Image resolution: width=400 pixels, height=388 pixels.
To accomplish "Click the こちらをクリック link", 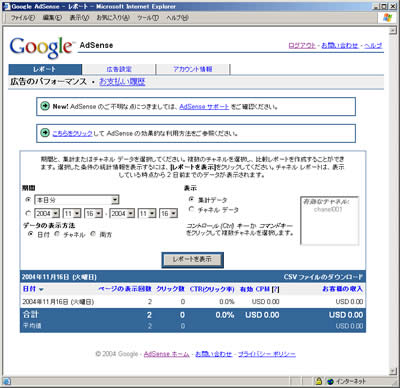I will click(72, 133).
